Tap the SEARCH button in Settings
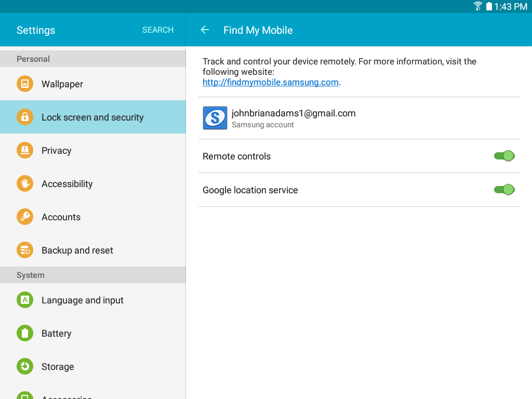The image size is (532, 399). pyautogui.click(x=158, y=30)
